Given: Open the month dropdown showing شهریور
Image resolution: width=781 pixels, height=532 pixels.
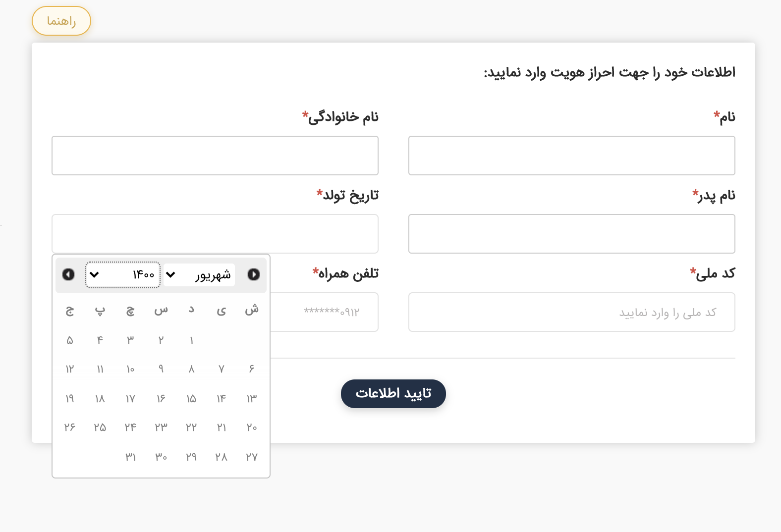Looking at the screenshot, I should pos(199,274).
